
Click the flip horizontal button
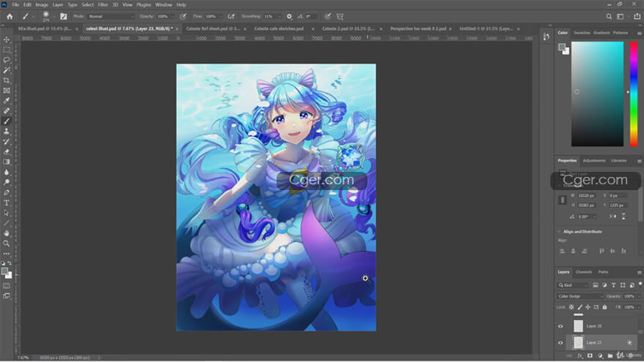tap(613, 216)
